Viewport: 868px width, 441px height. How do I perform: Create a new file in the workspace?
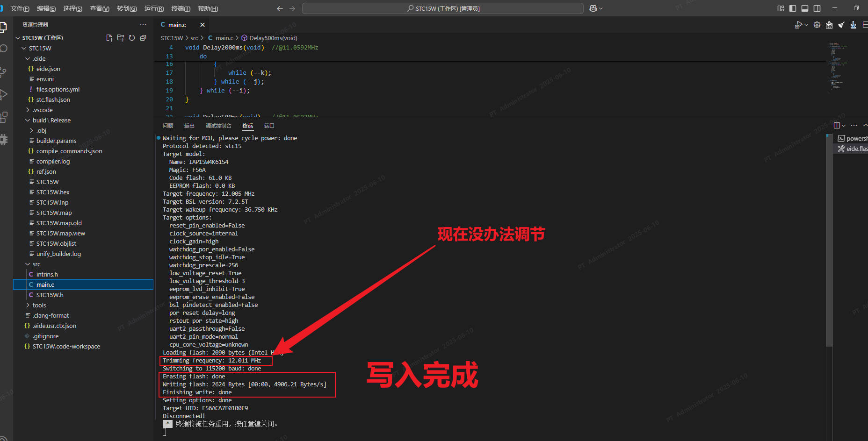109,38
